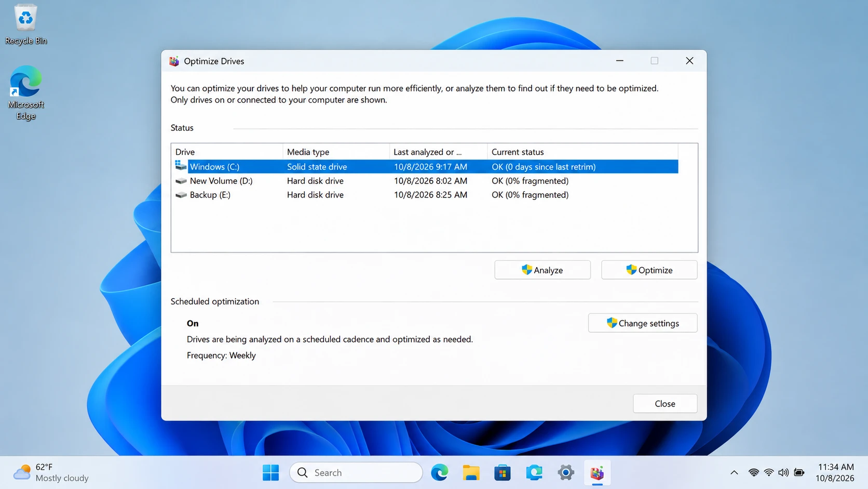Screen dimensions: 868x489
Task: Click the New Volume (D:) drive icon
Action: tap(181, 181)
